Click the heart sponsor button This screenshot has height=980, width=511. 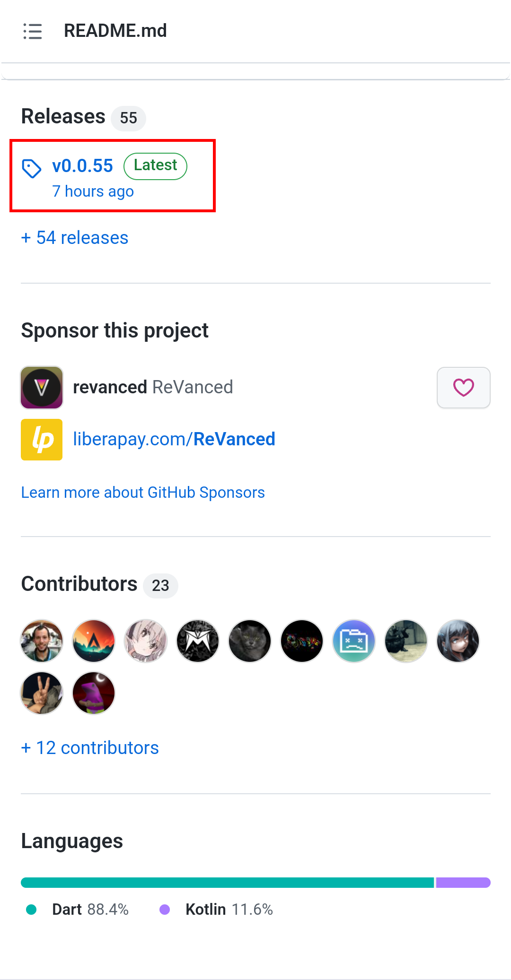pyautogui.click(x=463, y=388)
